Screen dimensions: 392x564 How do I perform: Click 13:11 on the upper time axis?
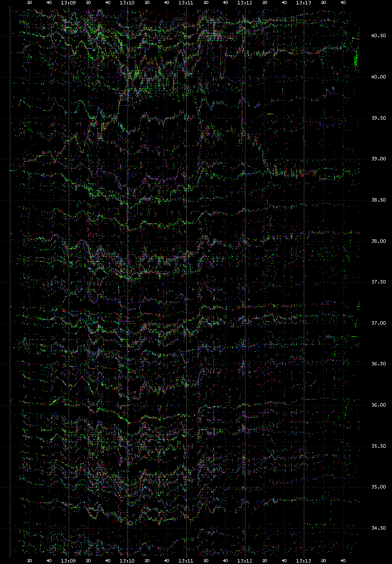(186, 2)
